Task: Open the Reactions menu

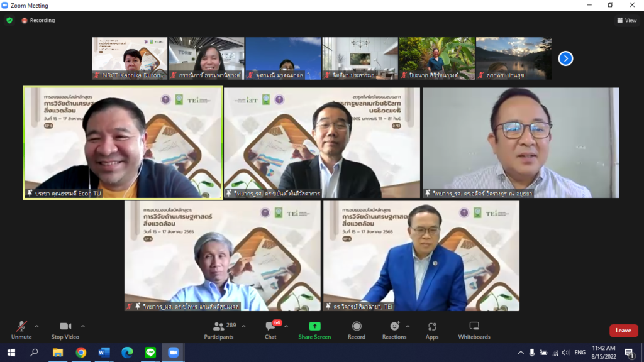Action: [x=394, y=330]
